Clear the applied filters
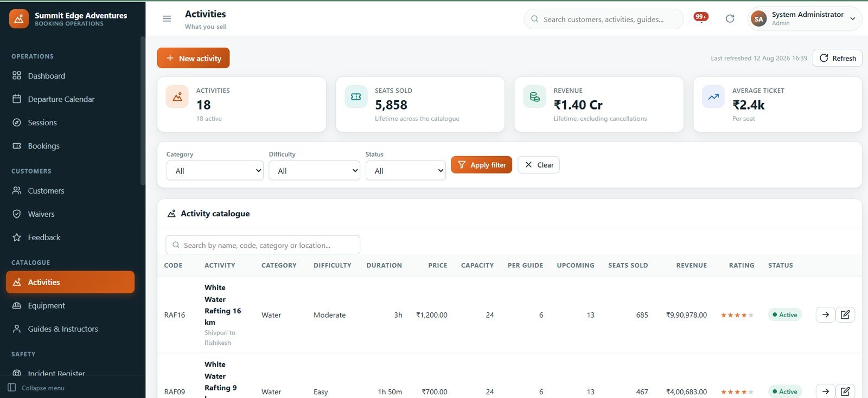 pos(539,165)
